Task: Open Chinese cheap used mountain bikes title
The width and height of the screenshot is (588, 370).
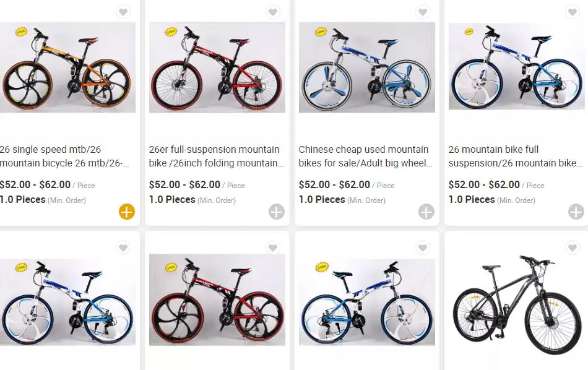Action: coord(366,157)
